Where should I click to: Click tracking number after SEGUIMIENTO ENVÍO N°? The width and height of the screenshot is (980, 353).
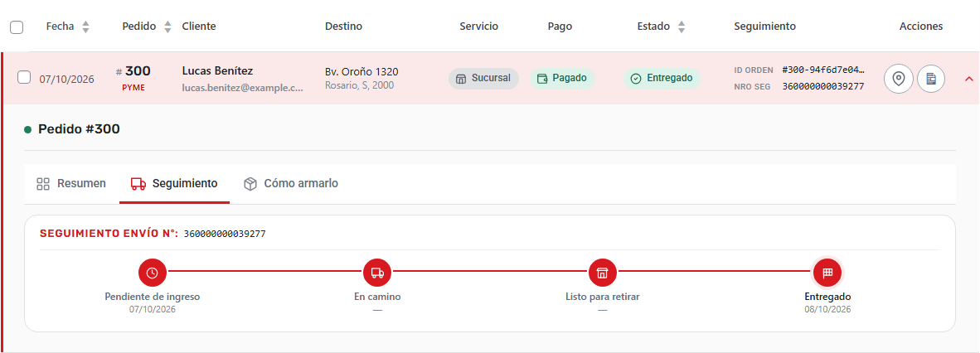pos(225,234)
